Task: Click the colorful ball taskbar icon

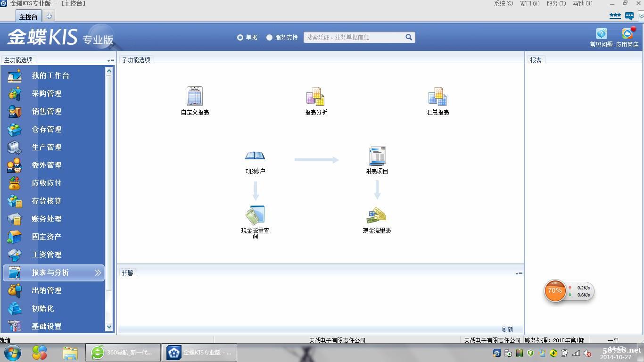Action: pyautogui.click(x=40, y=352)
